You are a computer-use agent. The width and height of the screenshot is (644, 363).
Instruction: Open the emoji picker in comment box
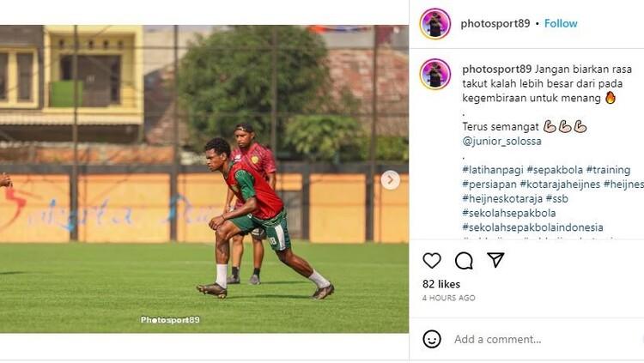433,339
